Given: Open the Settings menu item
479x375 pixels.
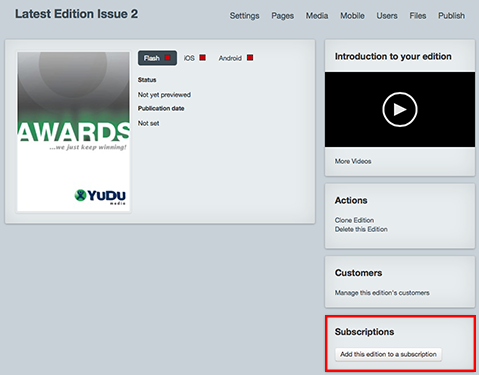Looking at the screenshot, I should click(244, 16).
